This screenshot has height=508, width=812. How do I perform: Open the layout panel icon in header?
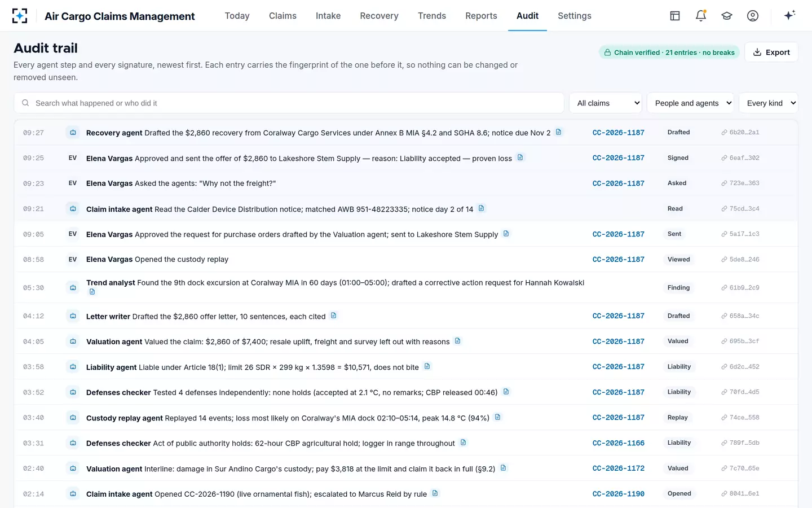pyautogui.click(x=675, y=16)
